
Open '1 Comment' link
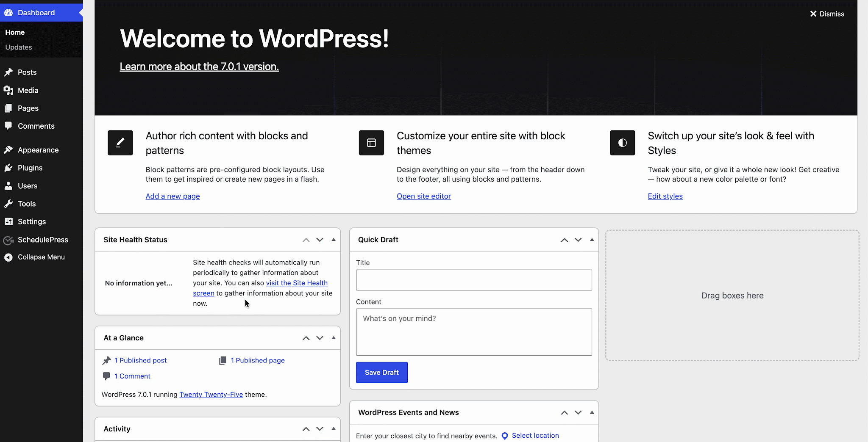click(132, 376)
